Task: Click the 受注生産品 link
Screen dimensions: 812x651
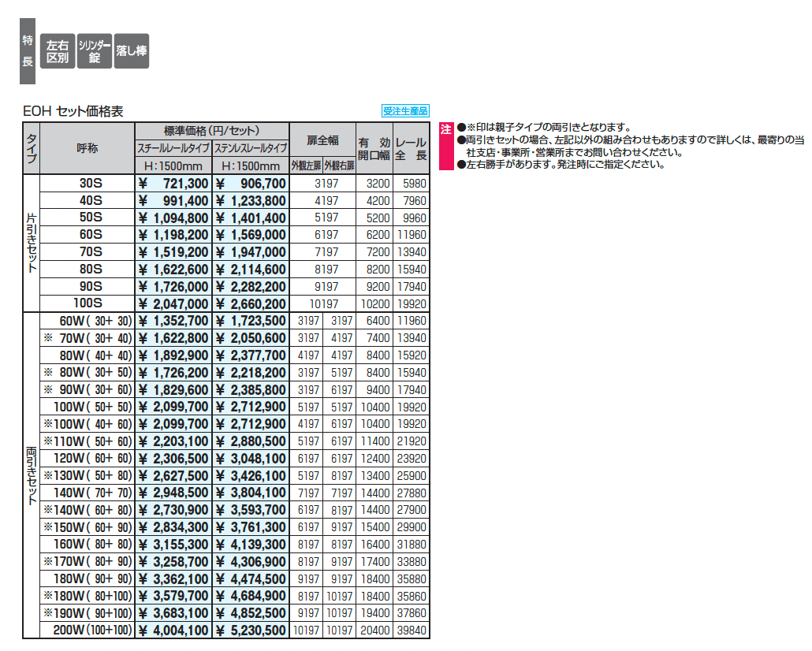Action: [406, 110]
